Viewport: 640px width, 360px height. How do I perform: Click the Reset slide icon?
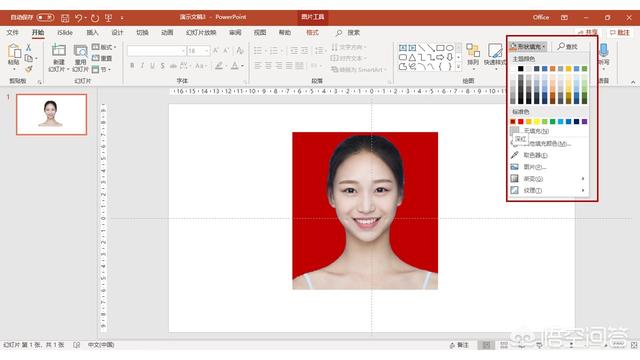pyautogui.click(x=96, y=58)
